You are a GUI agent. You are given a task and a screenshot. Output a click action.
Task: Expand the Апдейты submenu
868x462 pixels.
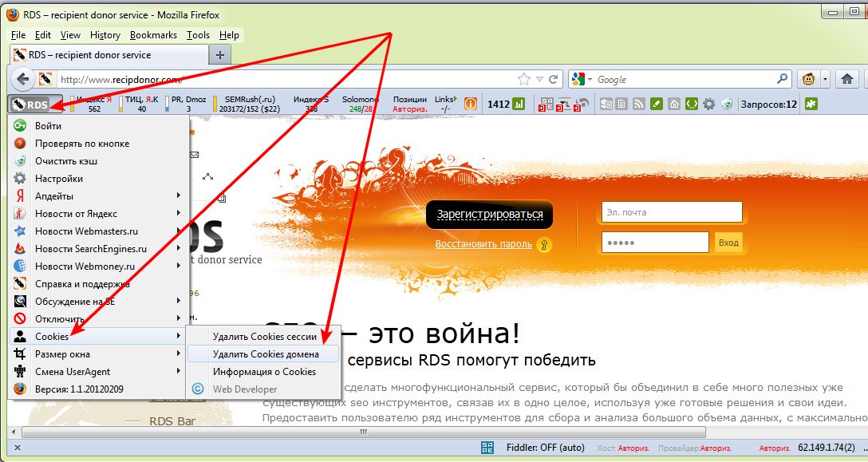click(x=99, y=196)
